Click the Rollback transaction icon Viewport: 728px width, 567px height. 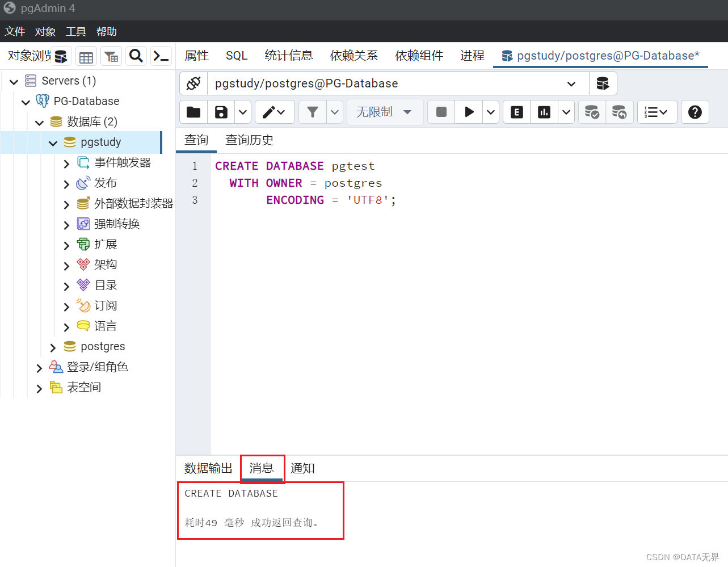pyautogui.click(x=620, y=112)
